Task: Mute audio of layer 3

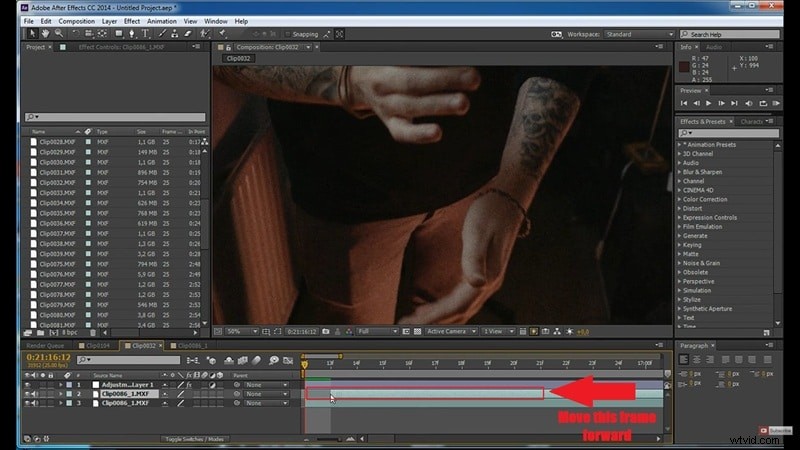Action: [35, 403]
